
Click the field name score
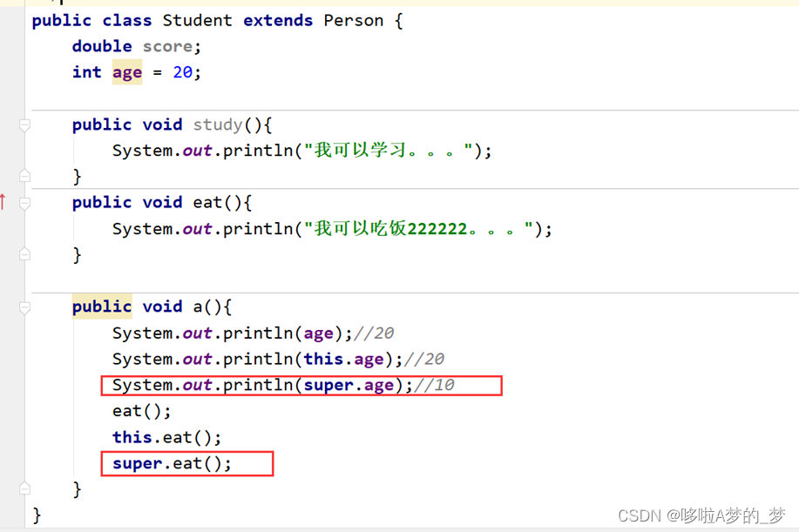(x=167, y=46)
